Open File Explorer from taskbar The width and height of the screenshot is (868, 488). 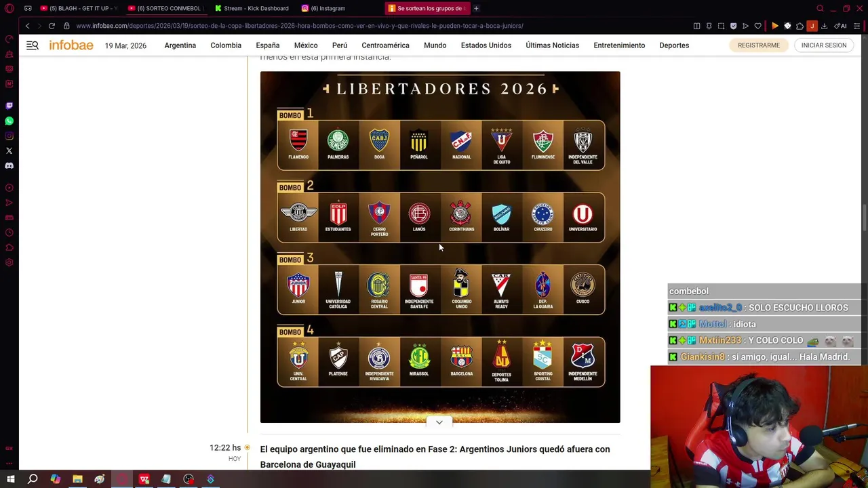pyautogui.click(x=77, y=479)
